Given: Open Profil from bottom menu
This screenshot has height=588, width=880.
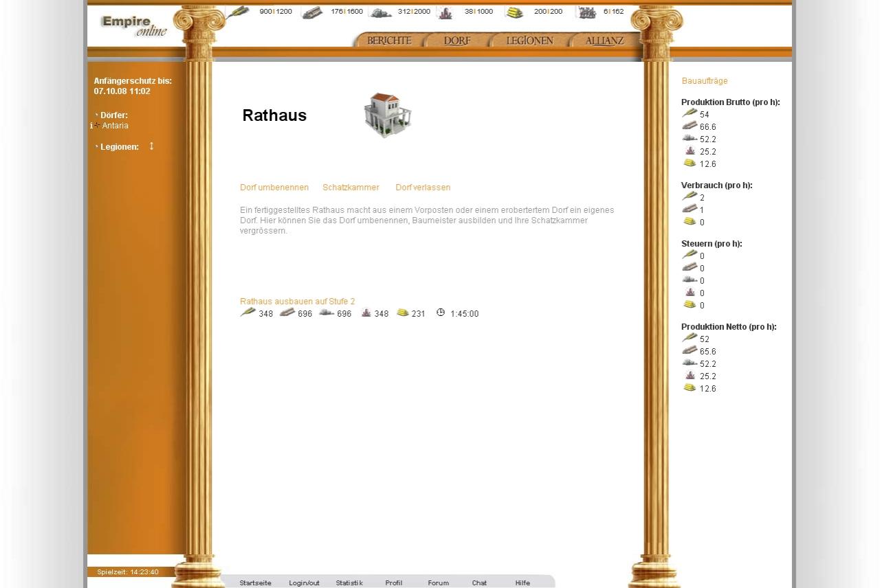Looking at the screenshot, I should click(x=394, y=583).
